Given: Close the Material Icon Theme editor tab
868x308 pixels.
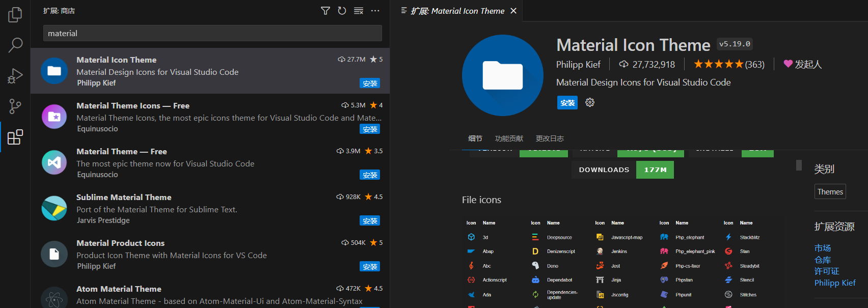Looking at the screenshot, I should 513,11.
